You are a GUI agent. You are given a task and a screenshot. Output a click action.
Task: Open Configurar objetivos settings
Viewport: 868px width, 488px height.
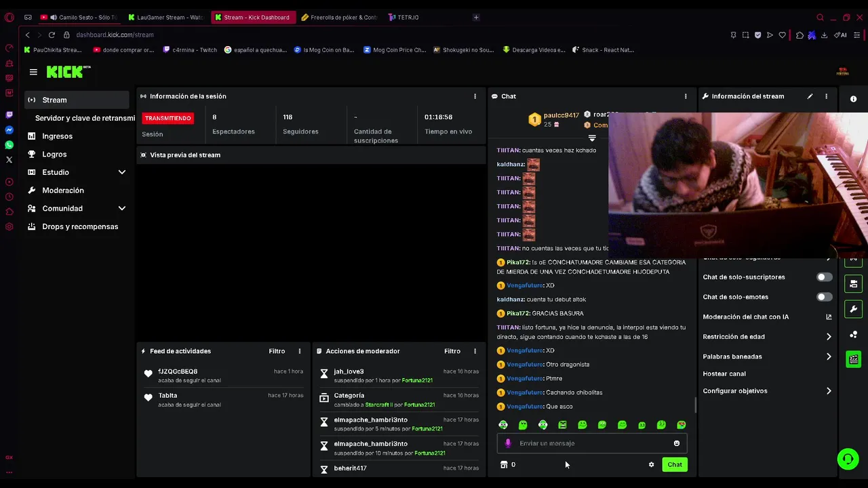(767, 391)
